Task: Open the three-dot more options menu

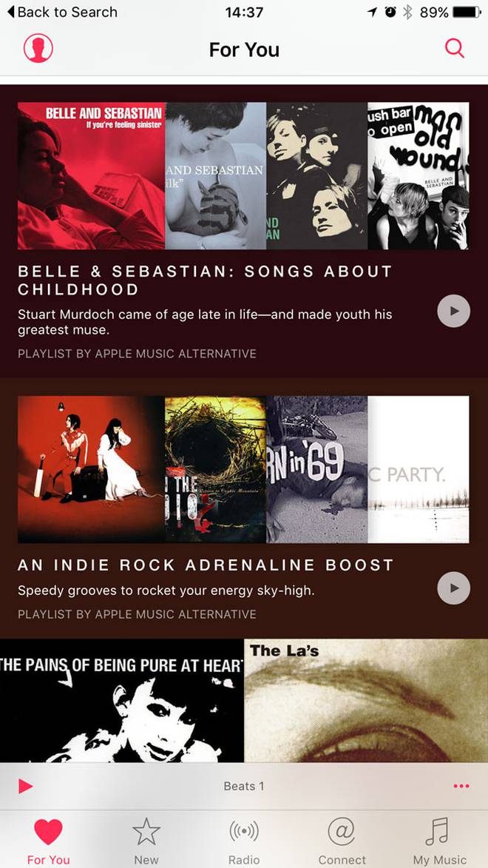Action: pos(461,786)
